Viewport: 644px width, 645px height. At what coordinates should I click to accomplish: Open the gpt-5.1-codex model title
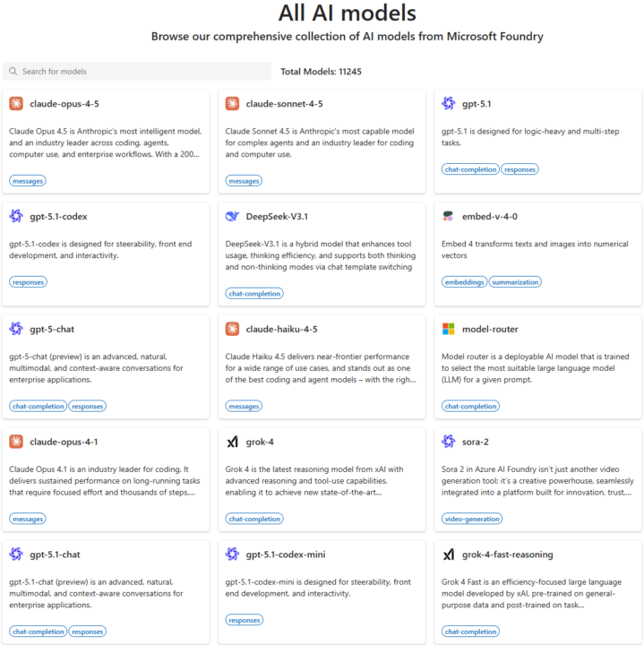(x=58, y=216)
